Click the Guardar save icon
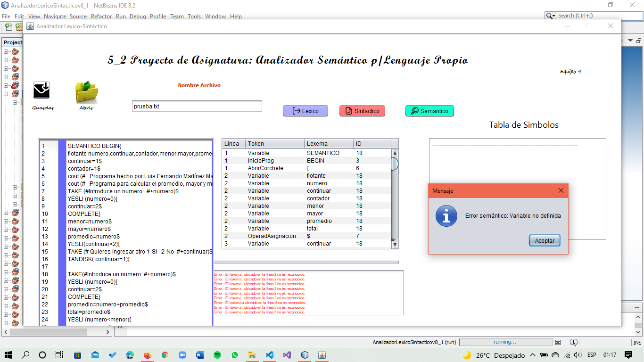The height and width of the screenshot is (362, 644). tap(41, 90)
